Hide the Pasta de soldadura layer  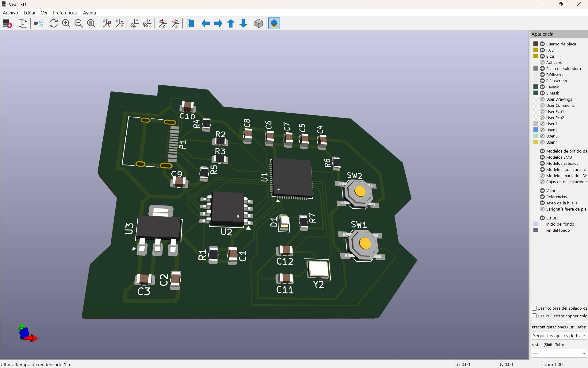(x=542, y=68)
